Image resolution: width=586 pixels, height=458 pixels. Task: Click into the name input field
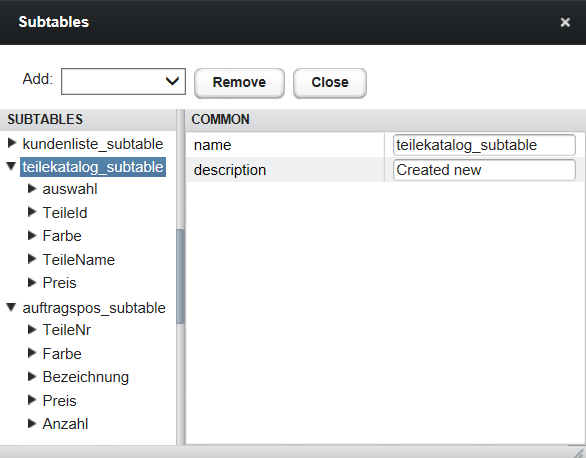pos(484,145)
